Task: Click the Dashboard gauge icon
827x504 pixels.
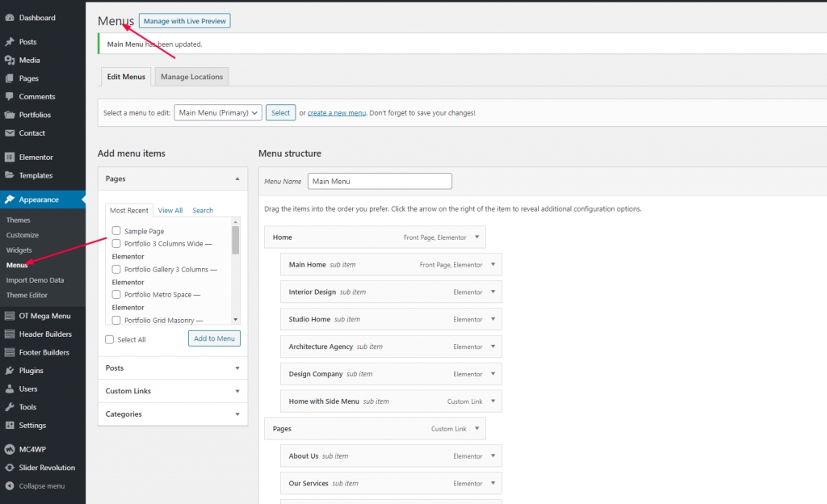Action: (10, 18)
